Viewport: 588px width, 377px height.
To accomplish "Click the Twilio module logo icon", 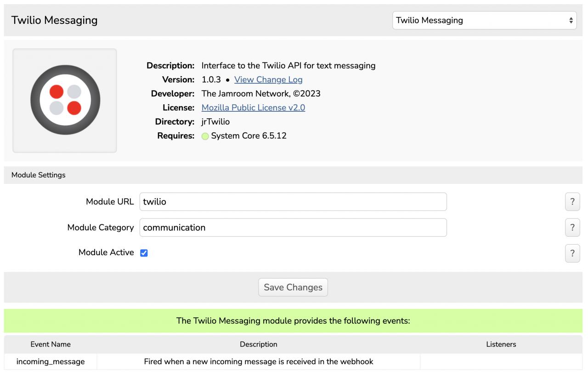I will (x=65, y=100).
